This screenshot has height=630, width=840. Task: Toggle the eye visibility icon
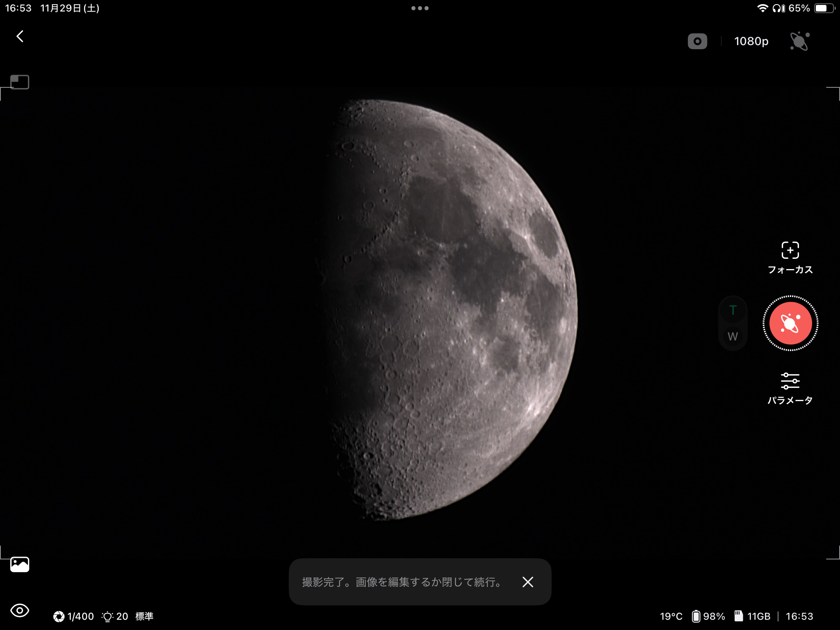(x=20, y=610)
